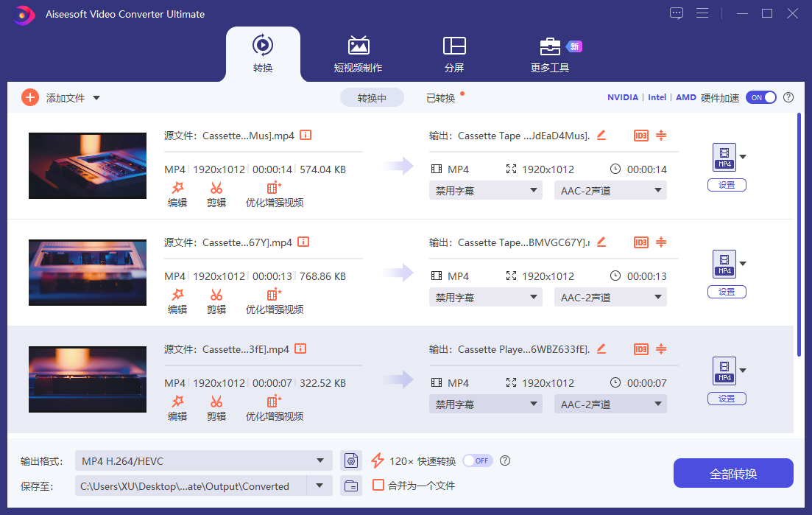Click compress icon beside third video's ID3
This screenshot has width=812, height=515.
(x=661, y=349)
